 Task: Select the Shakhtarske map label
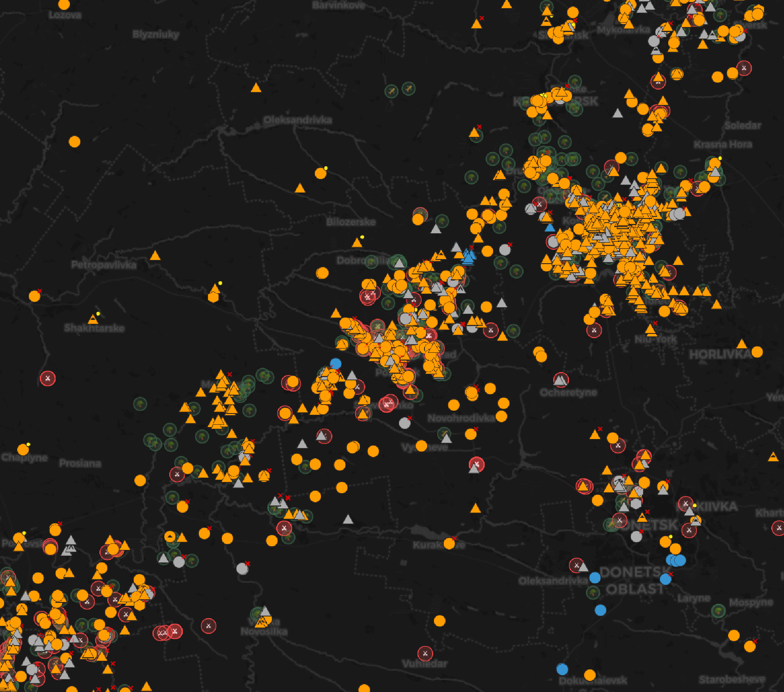(94, 328)
